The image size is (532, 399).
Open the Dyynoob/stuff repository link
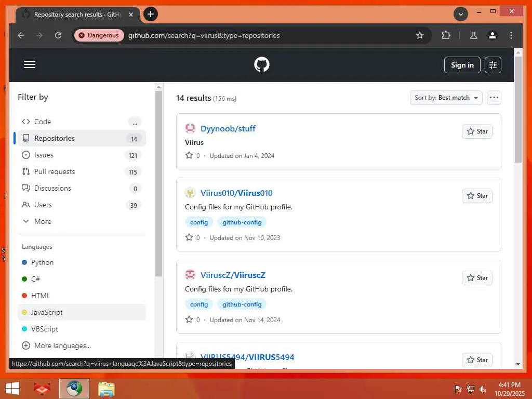(228, 129)
